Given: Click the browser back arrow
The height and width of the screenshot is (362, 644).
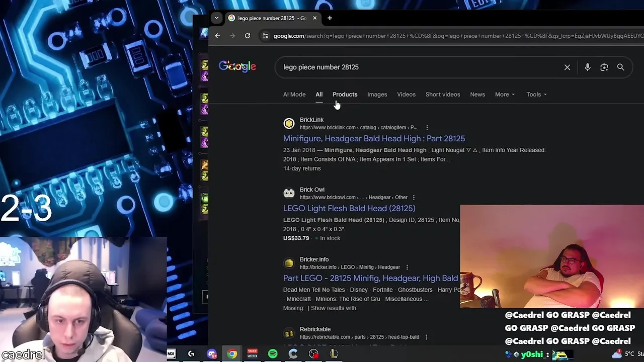Looking at the screenshot, I should point(217,36).
